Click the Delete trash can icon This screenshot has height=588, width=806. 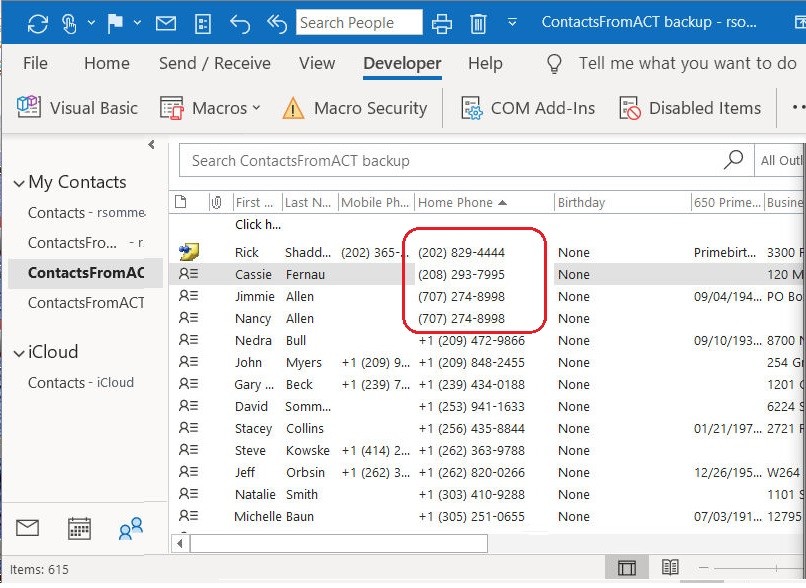[478, 24]
